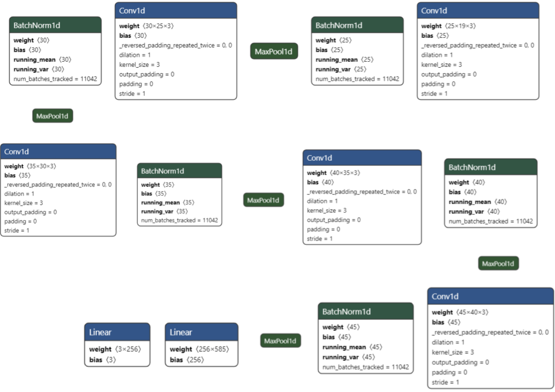The image size is (555, 392).
Task: Select the MaxPool1d node left of BatchNorm1d ⟨25⟩
Action: pyautogui.click(x=274, y=51)
